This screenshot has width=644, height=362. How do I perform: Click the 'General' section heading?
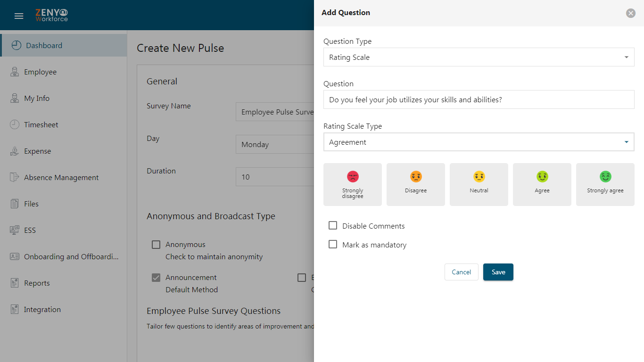tap(162, 81)
